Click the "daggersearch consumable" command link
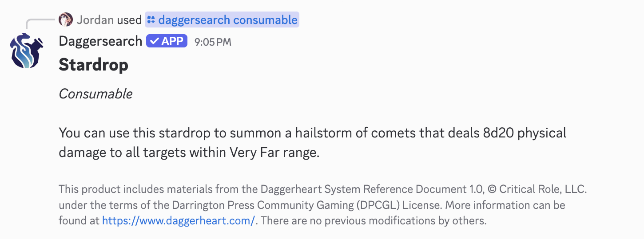Screen dimensions: 644x239 click(227, 20)
